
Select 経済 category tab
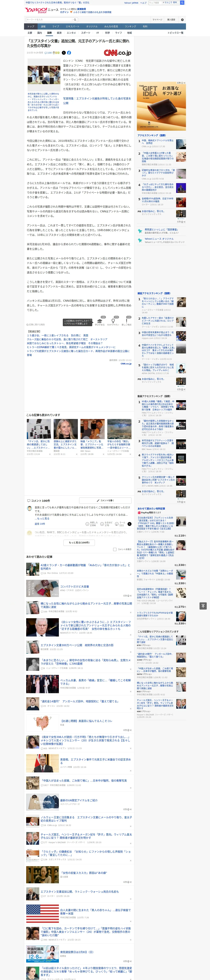tap(59, 33)
